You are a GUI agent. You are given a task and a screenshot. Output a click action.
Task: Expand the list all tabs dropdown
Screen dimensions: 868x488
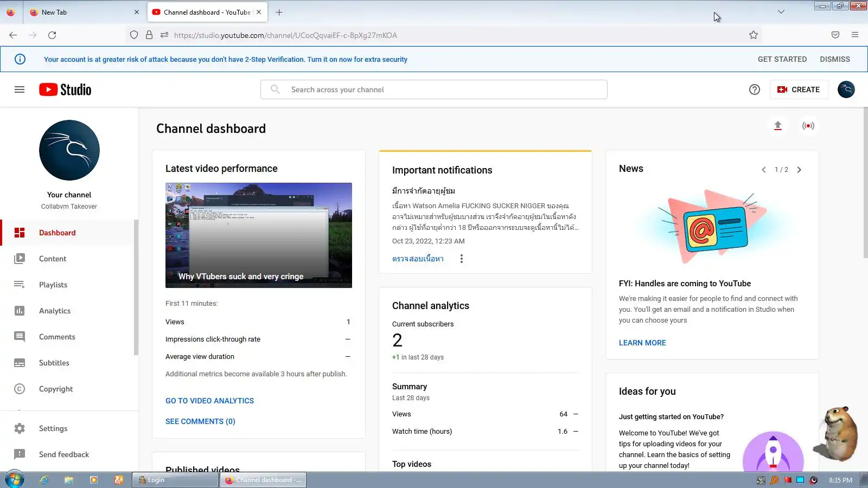(x=781, y=12)
